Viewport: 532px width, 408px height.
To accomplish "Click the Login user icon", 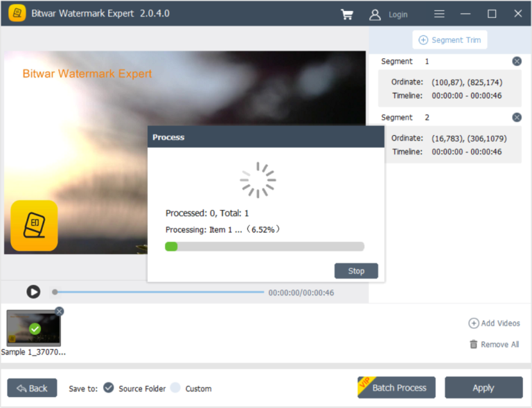I will (375, 15).
